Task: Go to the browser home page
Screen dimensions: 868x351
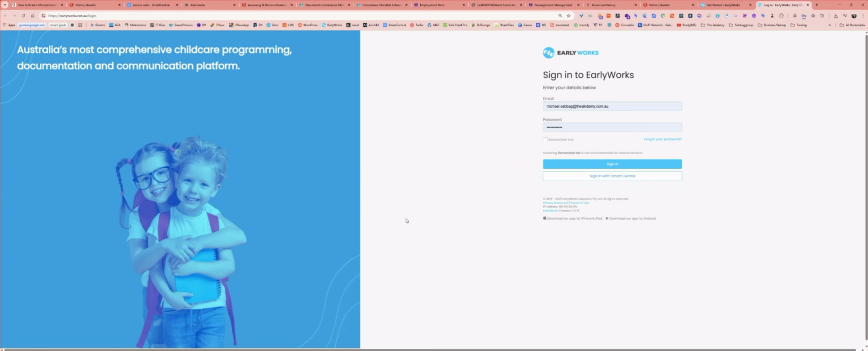Action: (x=33, y=16)
